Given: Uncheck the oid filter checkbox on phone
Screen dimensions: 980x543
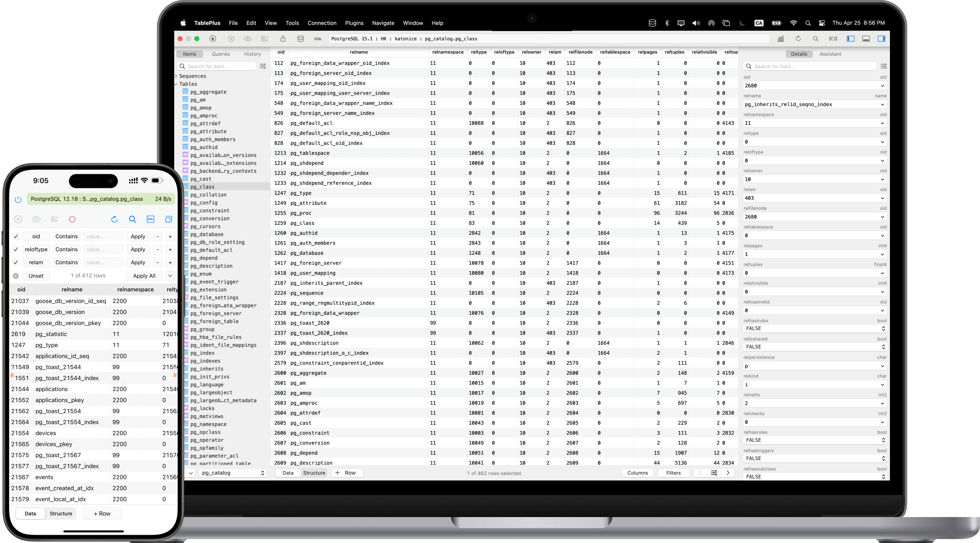Looking at the screenshot, I should point(16,236).
